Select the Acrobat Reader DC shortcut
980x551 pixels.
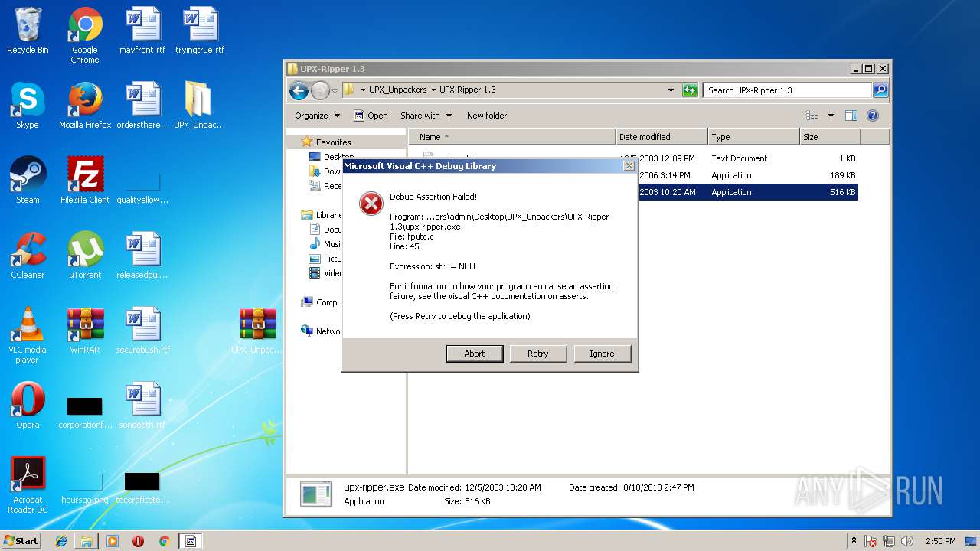coord(28,485)
